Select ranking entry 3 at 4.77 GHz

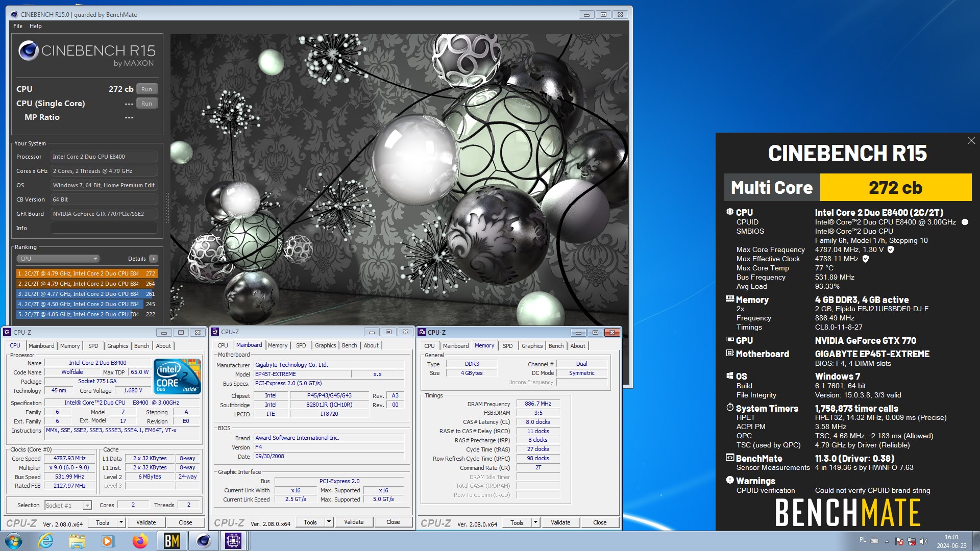[x=87, y=294]
